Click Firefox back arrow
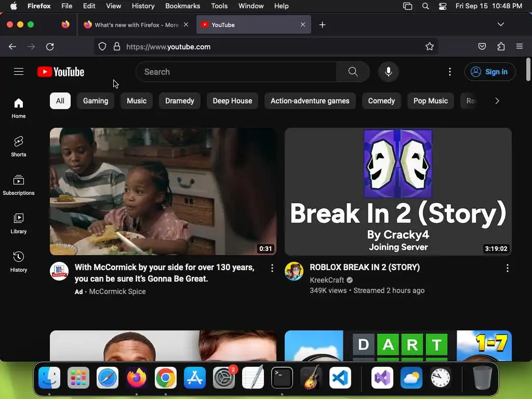This screenshot has width=532, height=399. pyautogui.click(x=12, y=46)
